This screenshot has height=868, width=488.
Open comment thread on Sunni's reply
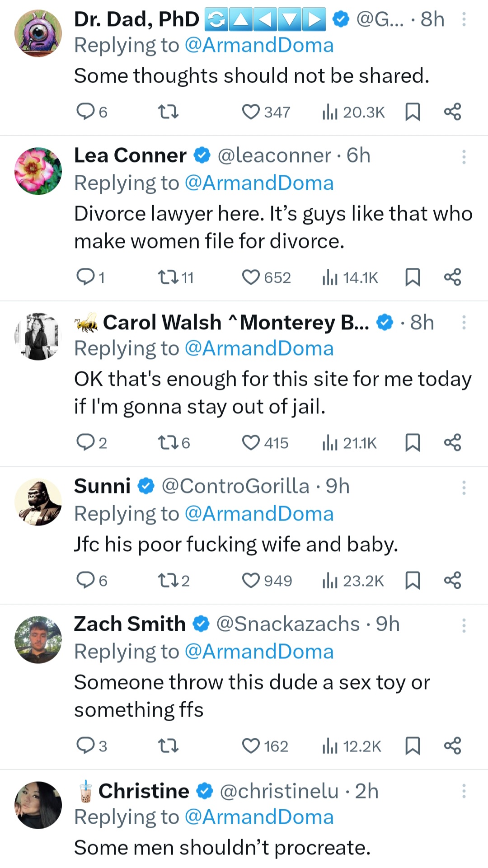coord(85,580)
